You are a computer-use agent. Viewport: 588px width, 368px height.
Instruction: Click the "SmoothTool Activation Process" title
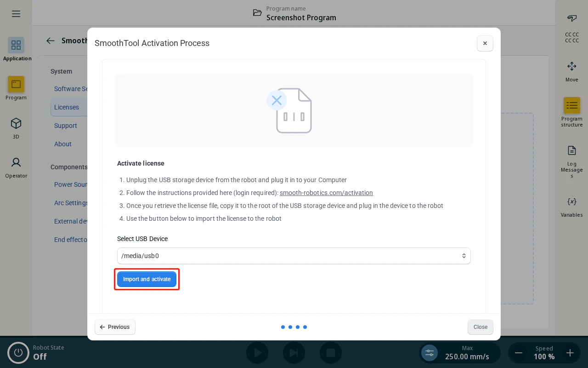(x=152, y=43)
